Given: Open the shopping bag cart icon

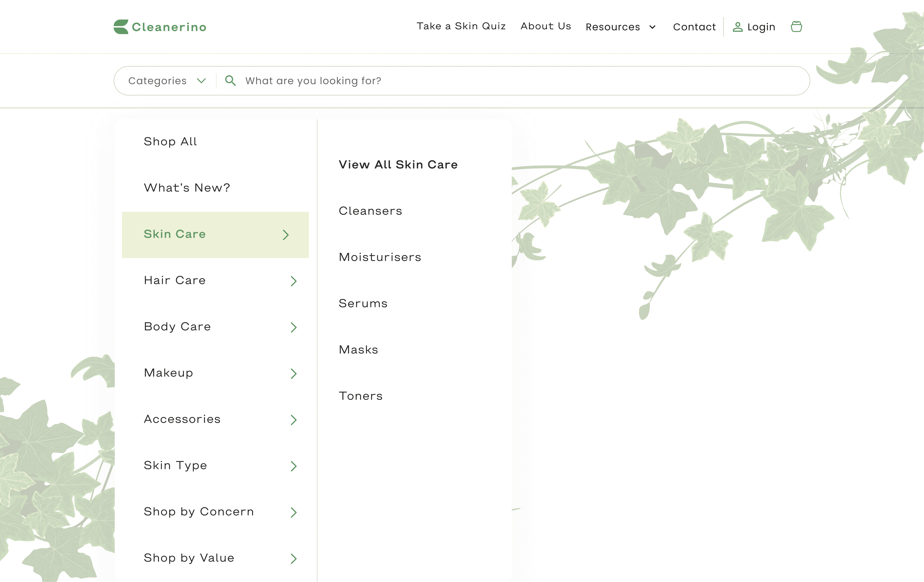Looking at the screenshot, I should coord(796,27).
